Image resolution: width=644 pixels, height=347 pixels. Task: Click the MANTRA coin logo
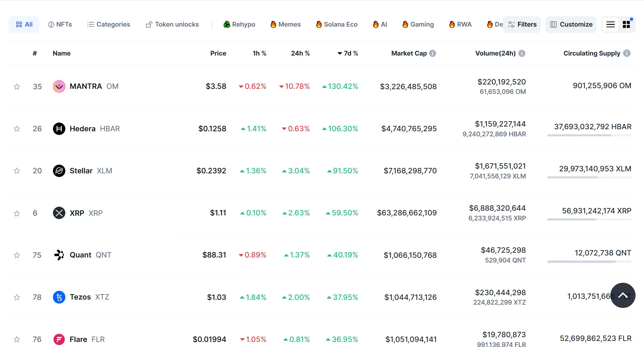(x=59, y=86)
